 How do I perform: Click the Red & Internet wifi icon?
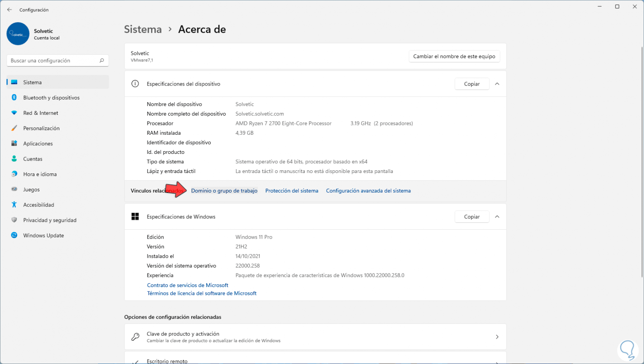point(14,113)
